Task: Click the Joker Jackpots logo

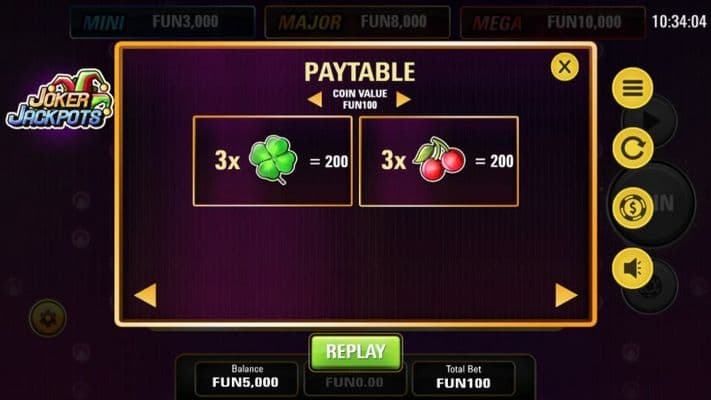Action: pyautogui.click(x=59, y=100)
